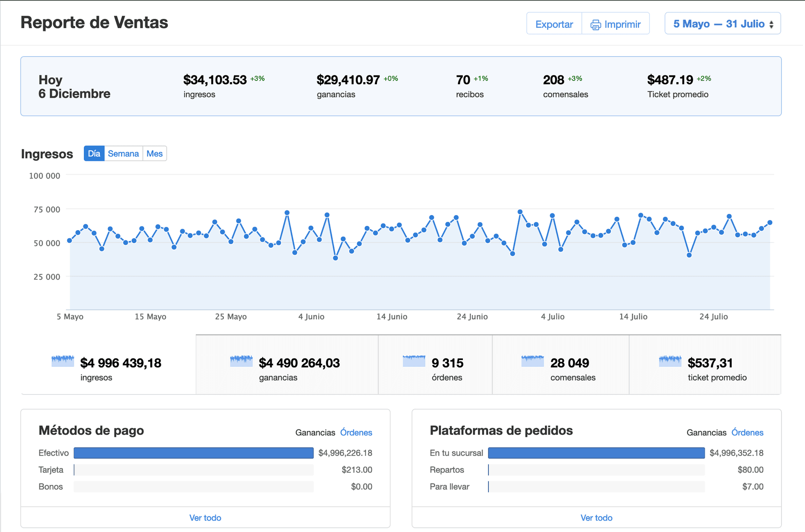Click the 4 Junio axis label
This screenshot has width=805, height=532.
(311, 317)
